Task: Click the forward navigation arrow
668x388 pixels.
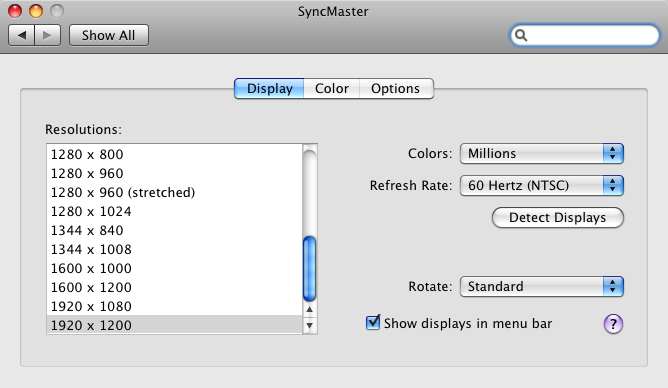Action: [x=47, y=35]
